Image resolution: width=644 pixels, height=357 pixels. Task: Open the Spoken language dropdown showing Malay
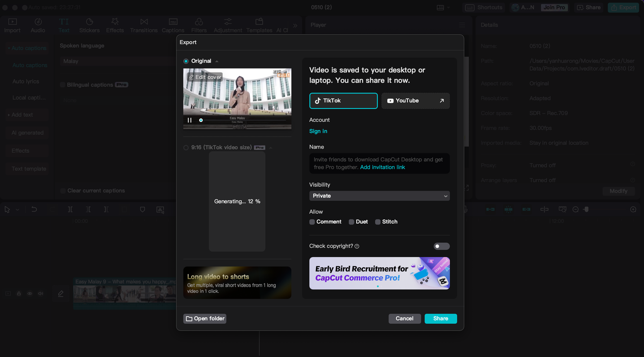118,61
